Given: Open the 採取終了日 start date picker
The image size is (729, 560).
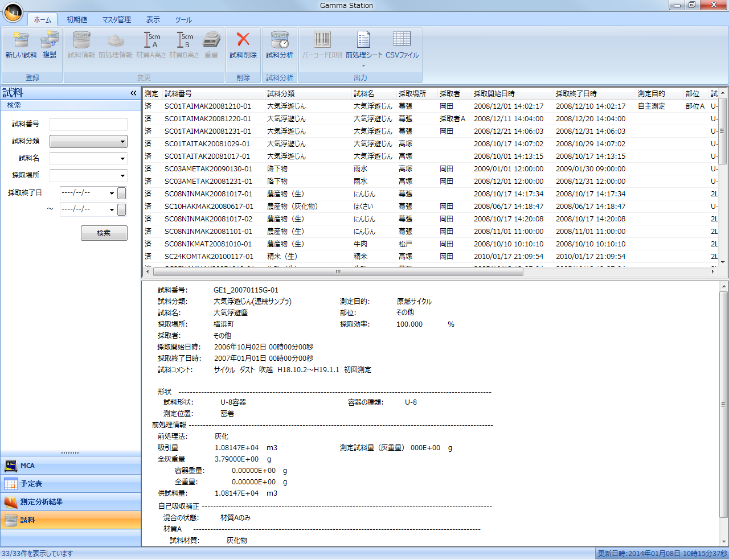Looking at the screenshot, I should (112, 193).
